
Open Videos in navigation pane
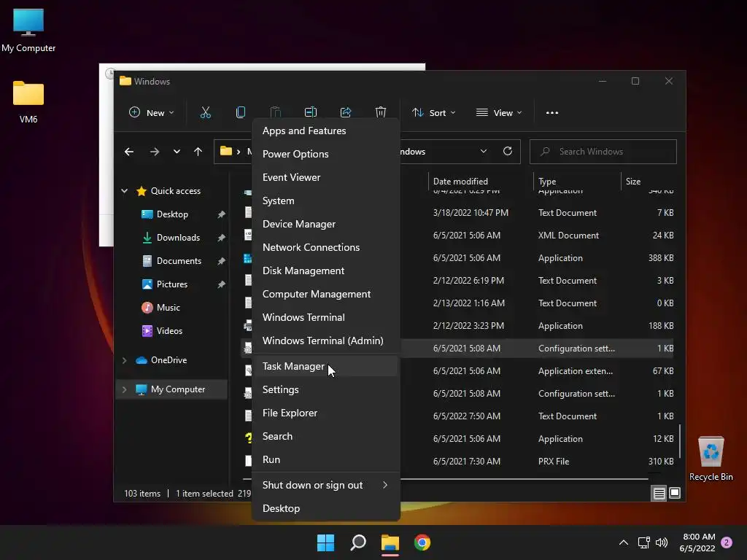click(169, 331)
